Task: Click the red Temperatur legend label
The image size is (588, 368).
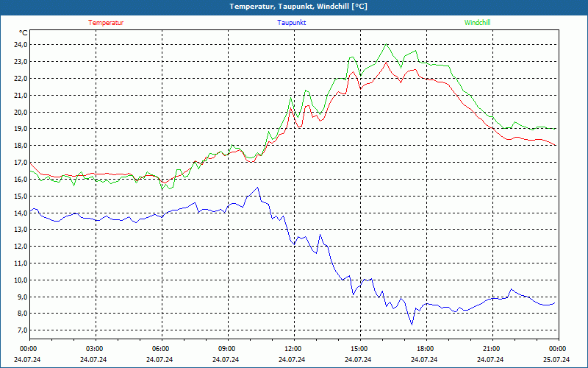Action: [106, 23]
